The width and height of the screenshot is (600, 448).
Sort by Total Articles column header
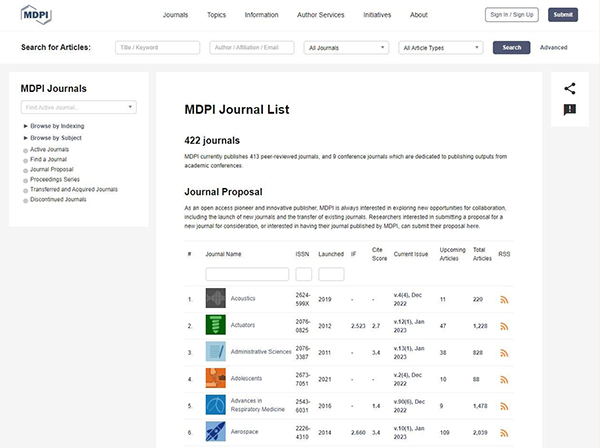[x=482, y=254]
